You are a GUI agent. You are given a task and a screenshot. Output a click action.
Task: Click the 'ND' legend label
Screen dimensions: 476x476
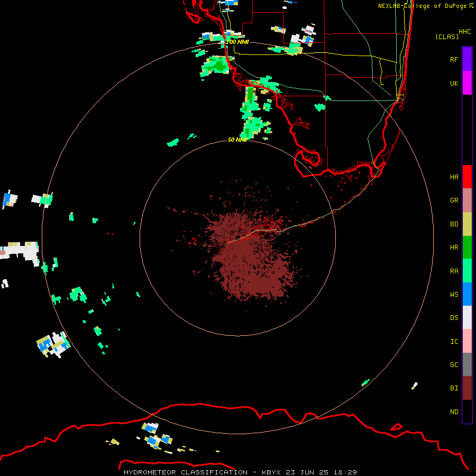[x=454, y=412]
